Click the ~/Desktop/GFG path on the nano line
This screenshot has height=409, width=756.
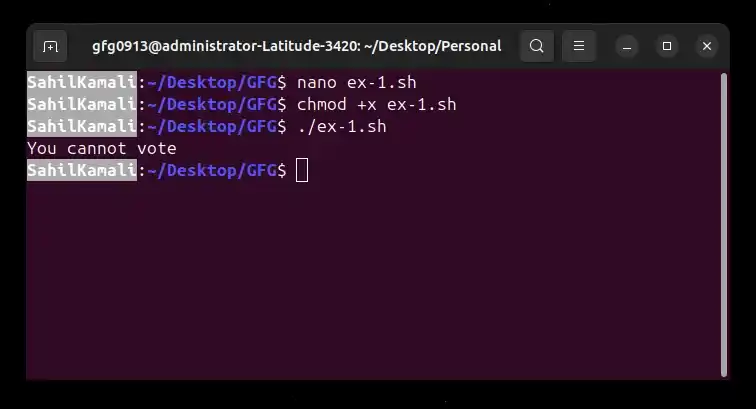click(x=212, y=83)
